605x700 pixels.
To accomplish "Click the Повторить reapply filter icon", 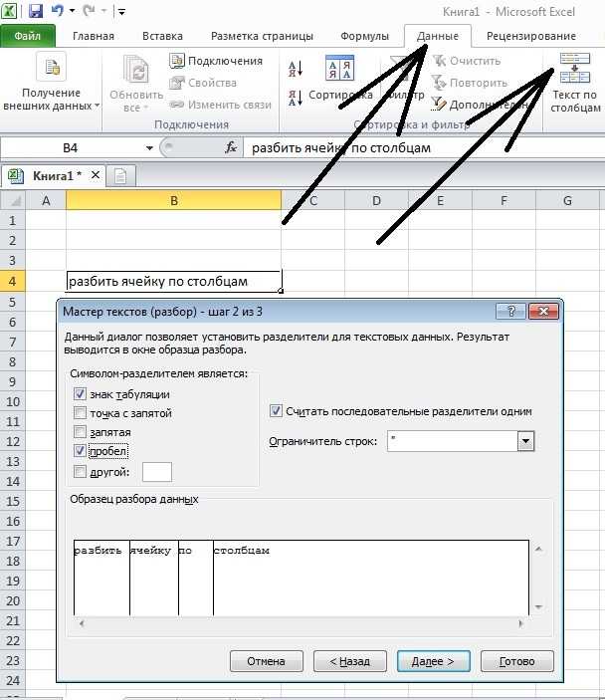I will pos(440,83).
